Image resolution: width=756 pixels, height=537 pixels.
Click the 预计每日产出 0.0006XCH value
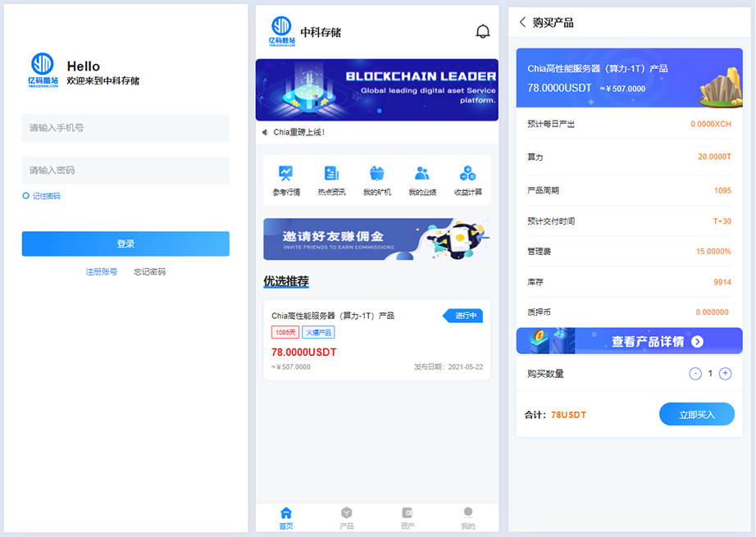pos(711,124)
